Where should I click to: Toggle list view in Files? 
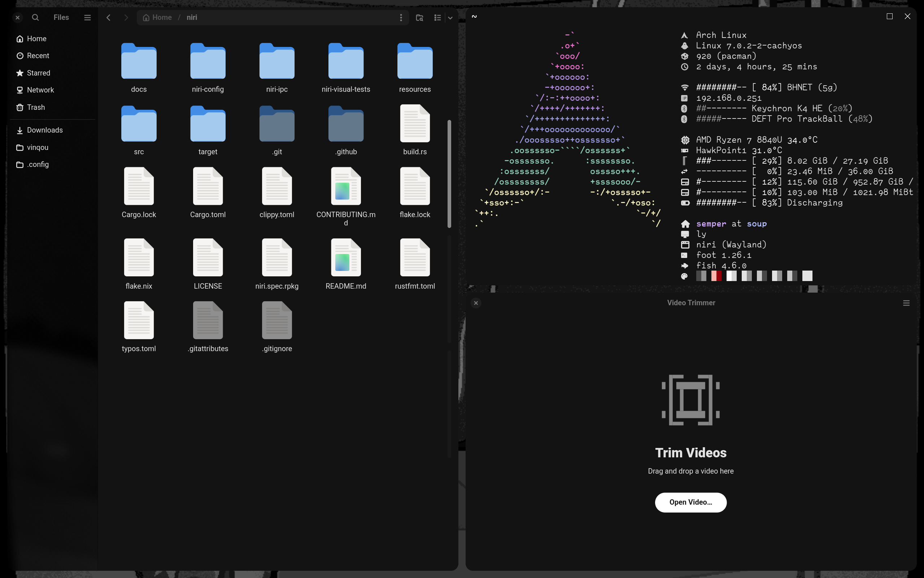[437, 18]
